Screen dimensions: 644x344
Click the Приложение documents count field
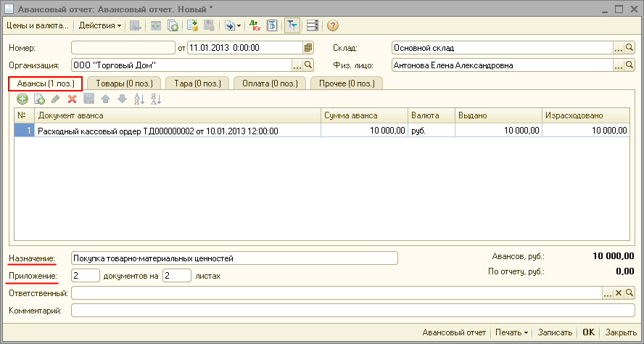tap(86, 276)
